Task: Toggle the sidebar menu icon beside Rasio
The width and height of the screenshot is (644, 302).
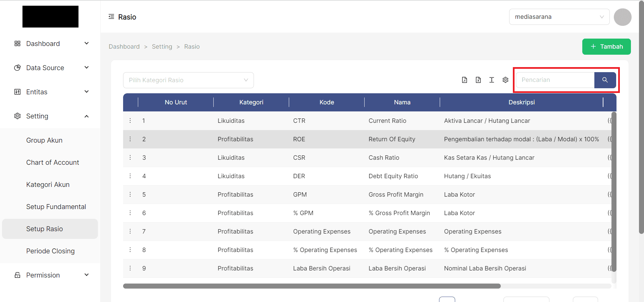Action: coord(111,17)
